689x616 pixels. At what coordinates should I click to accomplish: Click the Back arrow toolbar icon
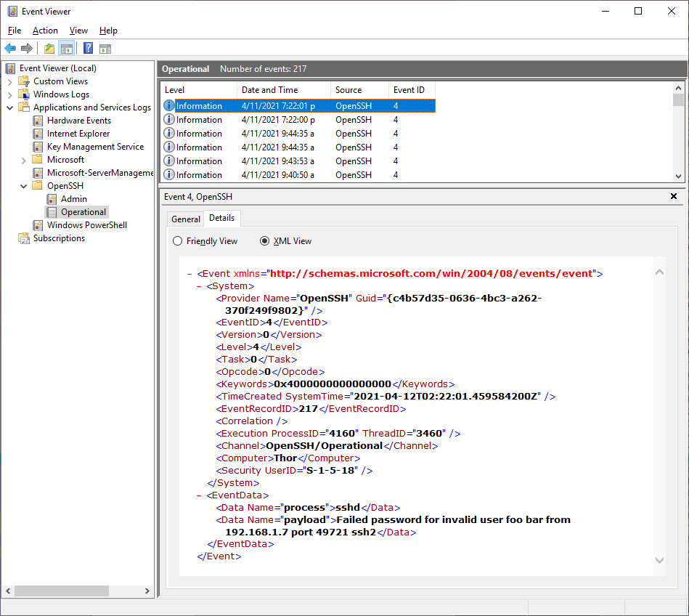(10, 49)
